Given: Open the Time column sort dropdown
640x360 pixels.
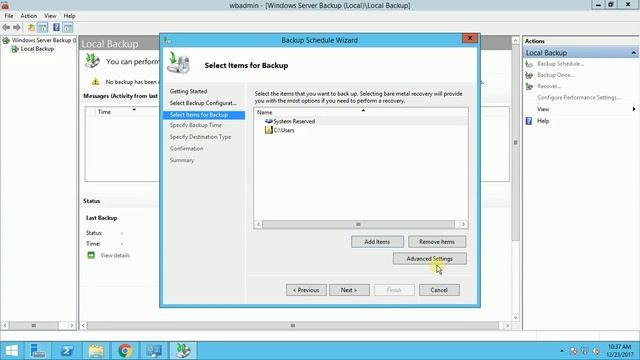Looking at the screenshot, I should (x=134, y=110).
